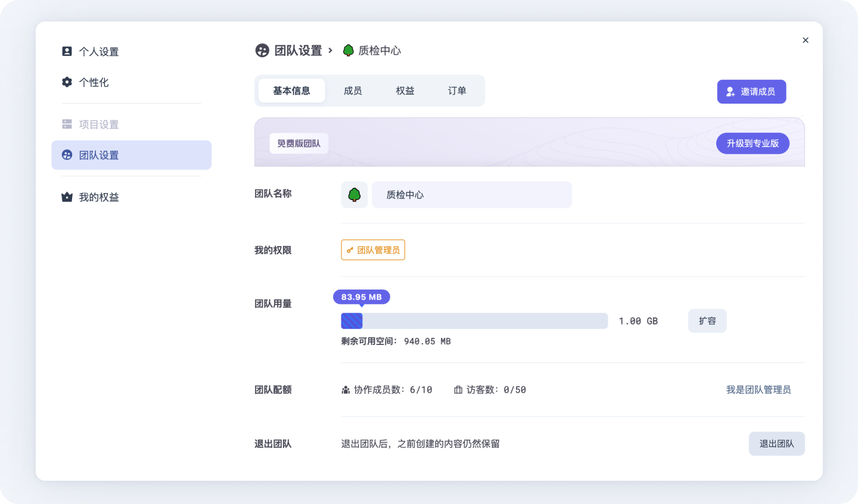
Task: Click the 协作成员数 people icon
Action: pyautogui.click(x=346, y=390)
